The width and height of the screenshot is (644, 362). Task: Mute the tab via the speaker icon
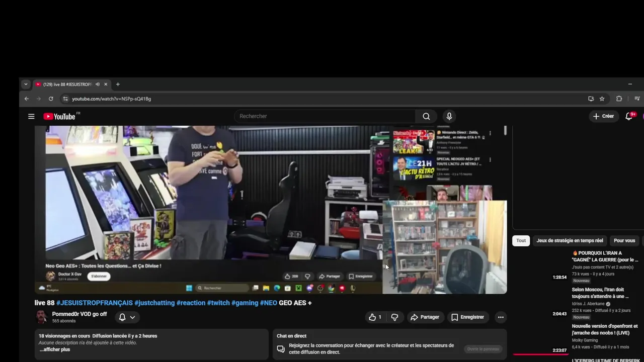click(98, 84)
